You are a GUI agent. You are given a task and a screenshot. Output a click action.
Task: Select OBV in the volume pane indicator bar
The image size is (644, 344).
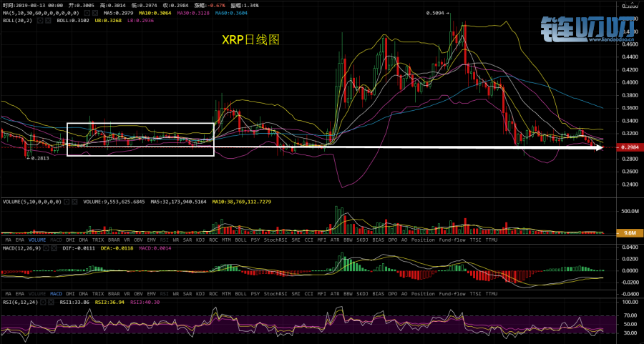point(138,240)
